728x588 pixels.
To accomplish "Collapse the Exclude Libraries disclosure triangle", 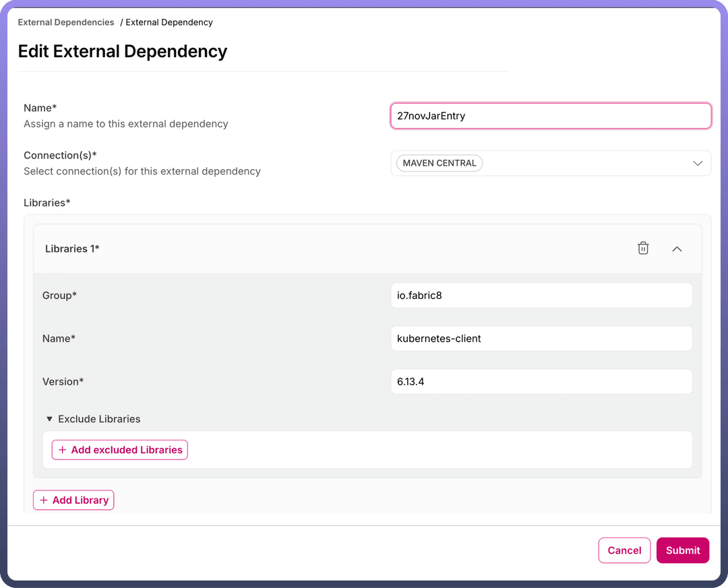I will click(49, 419).
